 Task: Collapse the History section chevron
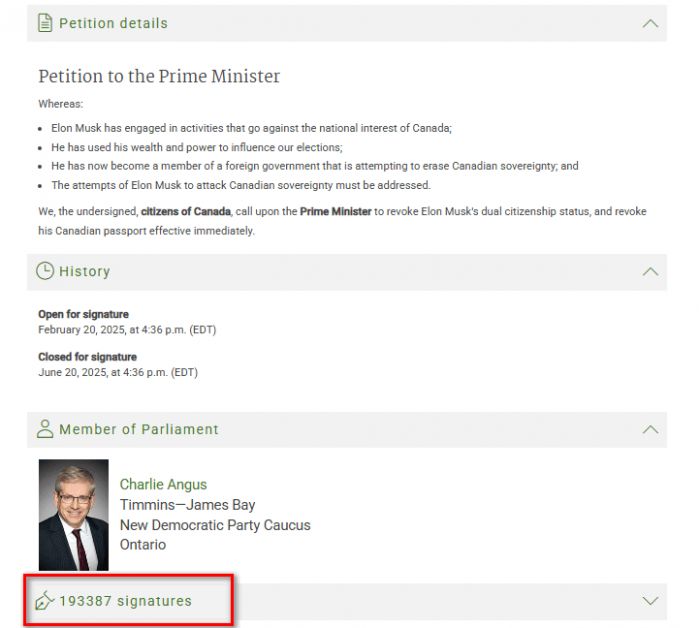click(650, 271)
